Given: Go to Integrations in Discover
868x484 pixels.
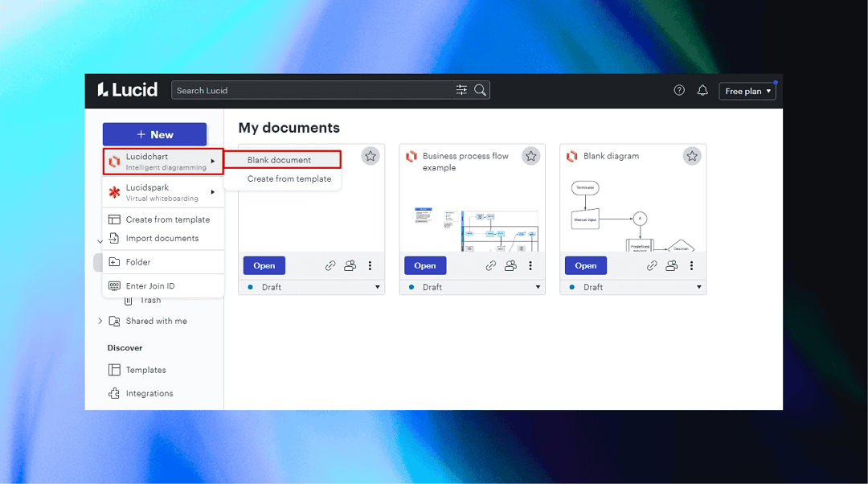Looking at the screenshot, I should (149, 393).
